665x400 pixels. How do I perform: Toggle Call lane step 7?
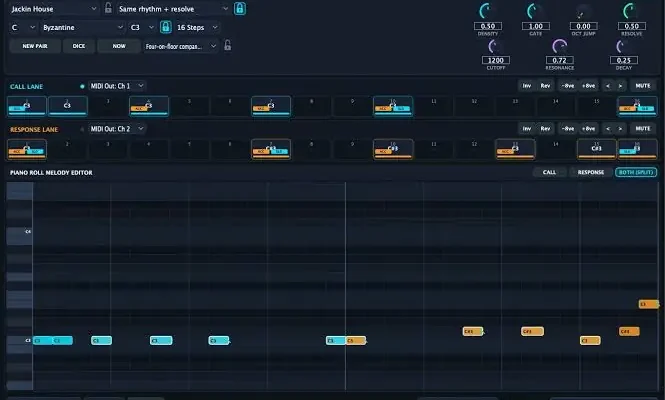pyautogui.click(x=271, y=106)
